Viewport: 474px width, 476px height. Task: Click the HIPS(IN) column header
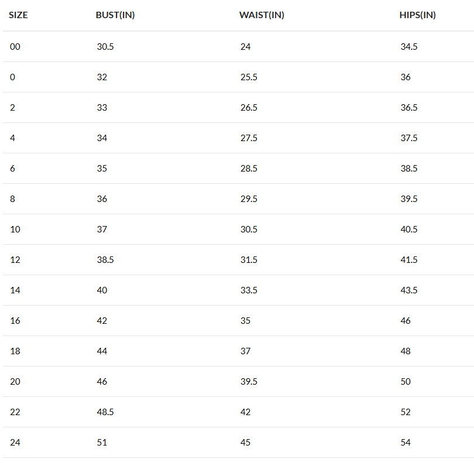tap(417, 15)
